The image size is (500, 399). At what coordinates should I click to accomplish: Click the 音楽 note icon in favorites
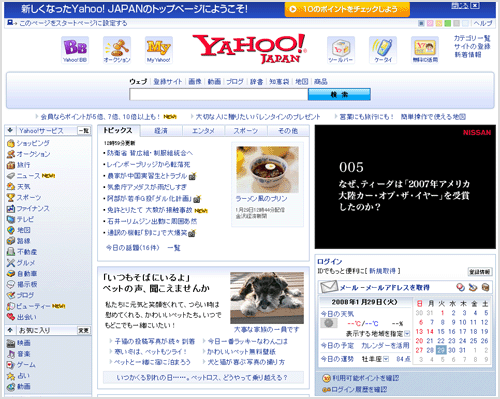point(11,354)
